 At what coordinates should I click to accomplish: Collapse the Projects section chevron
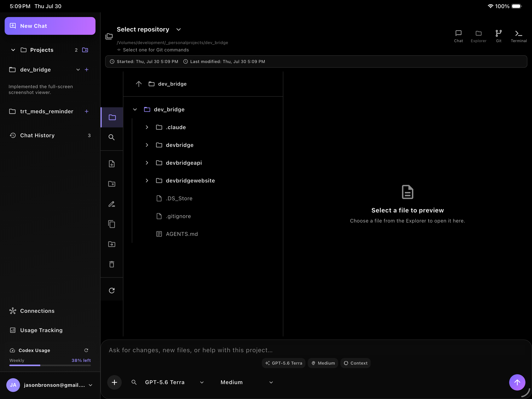[x=13, y=50]
